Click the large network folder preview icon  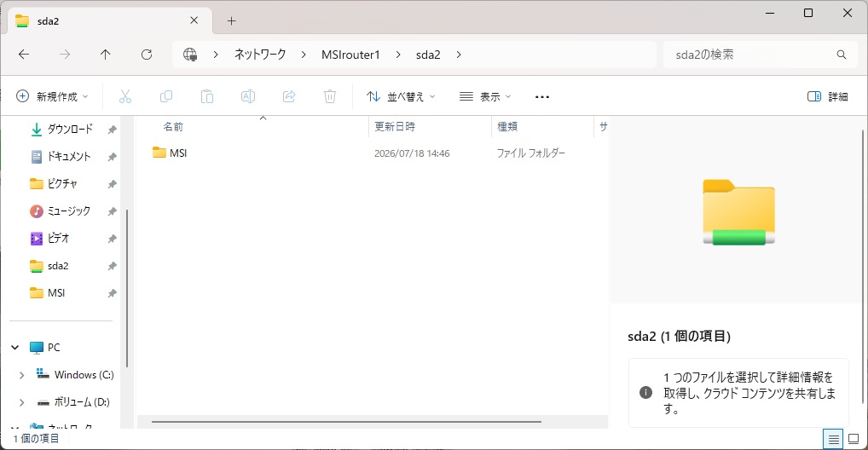click(739, 212)
